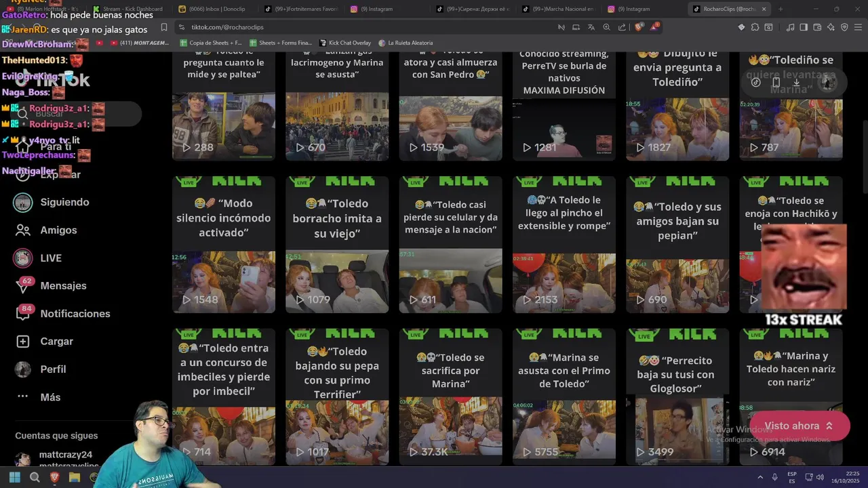Open the LIVE section in sidebar
868x488 pixels.
38,258
